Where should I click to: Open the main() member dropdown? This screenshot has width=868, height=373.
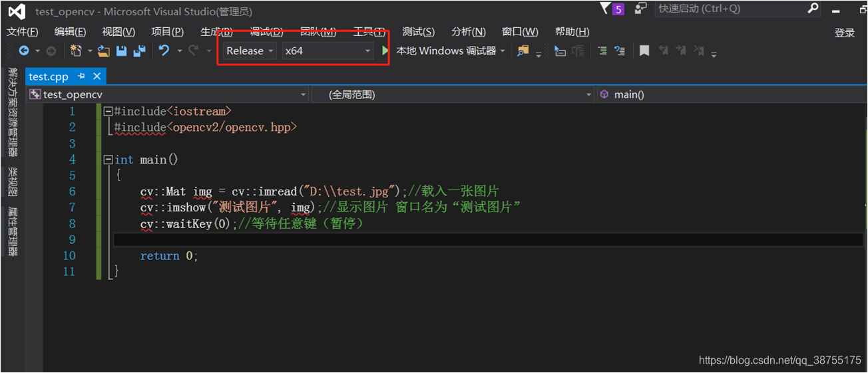coord(732,94)
